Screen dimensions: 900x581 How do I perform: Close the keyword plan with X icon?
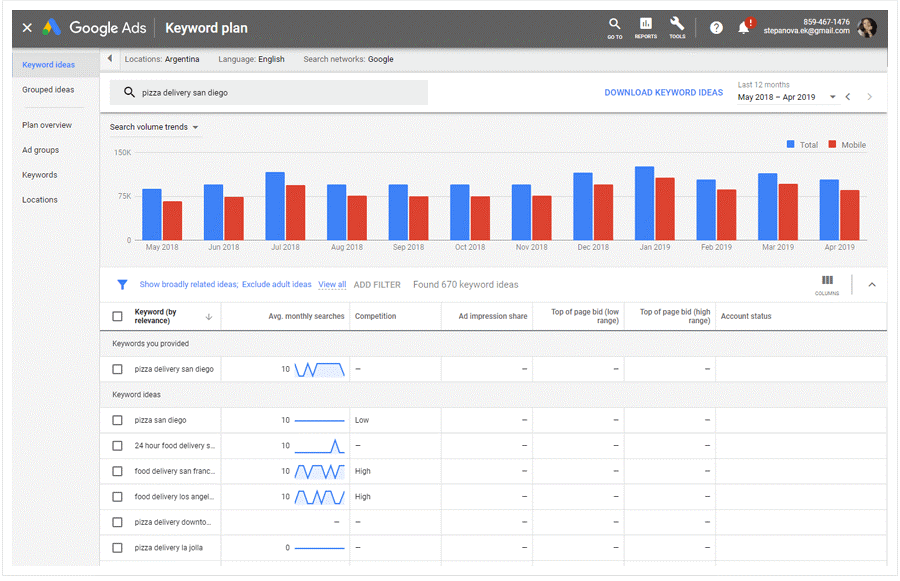tap(27, 28)
